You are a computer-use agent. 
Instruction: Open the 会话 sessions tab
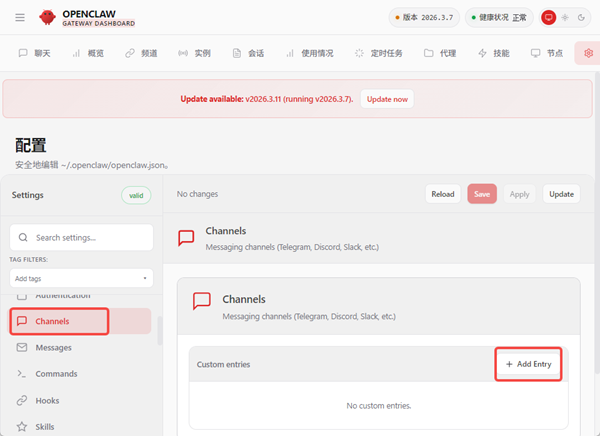click(248, 53)
